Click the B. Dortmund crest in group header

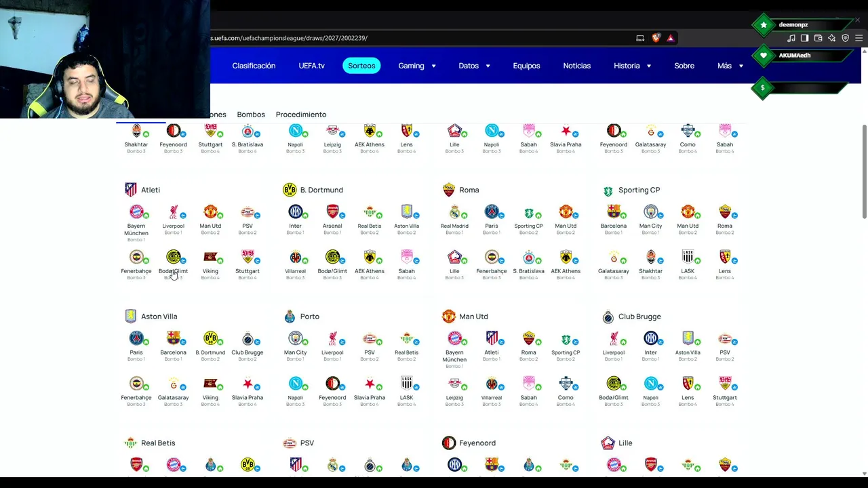click(290, 190)
